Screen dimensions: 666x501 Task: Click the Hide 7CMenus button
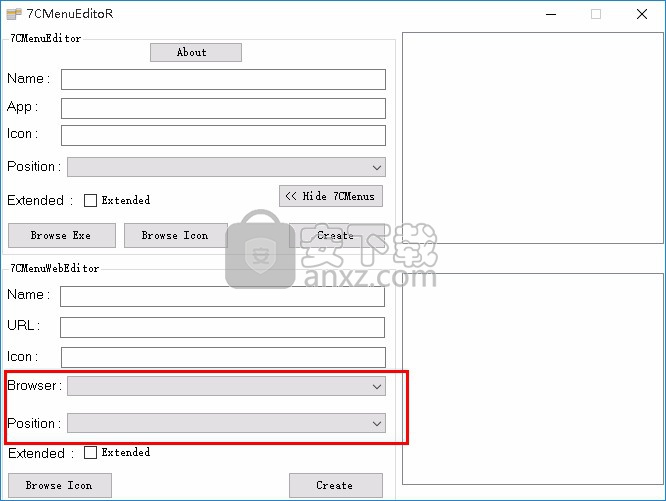(331, 196)
